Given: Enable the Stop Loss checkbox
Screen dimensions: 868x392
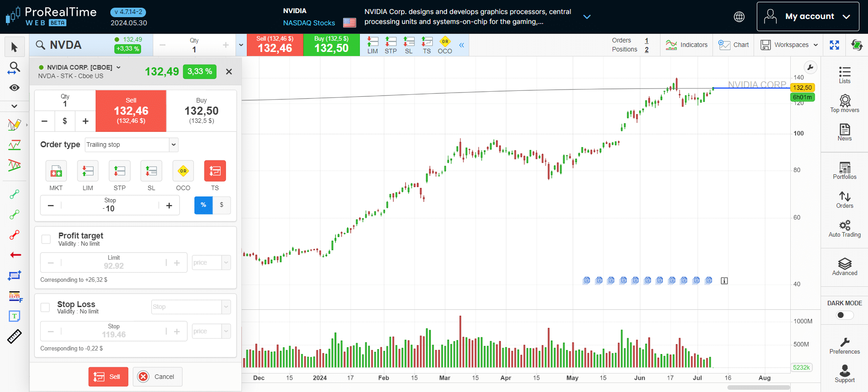Looking at the screenshot, I should point(45,308).
